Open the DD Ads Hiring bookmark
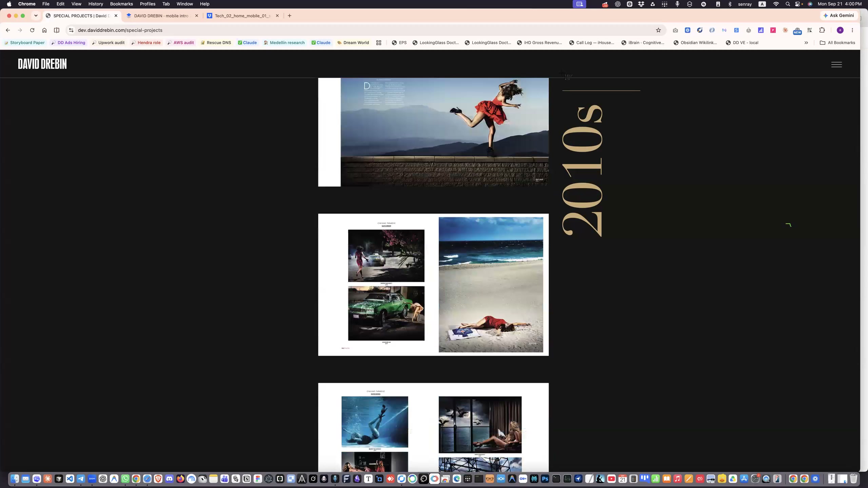Screen dimensions: 868x488 (68, 43)
